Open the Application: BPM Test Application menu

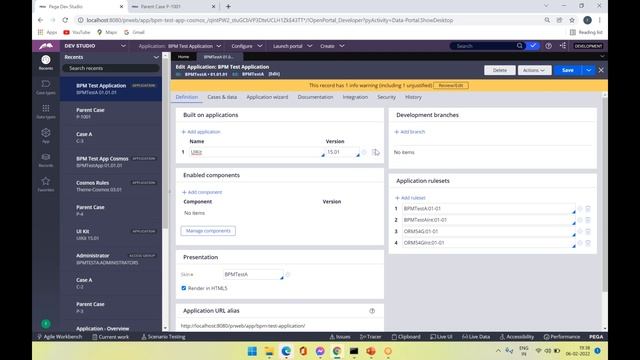[x=180, y=46]
